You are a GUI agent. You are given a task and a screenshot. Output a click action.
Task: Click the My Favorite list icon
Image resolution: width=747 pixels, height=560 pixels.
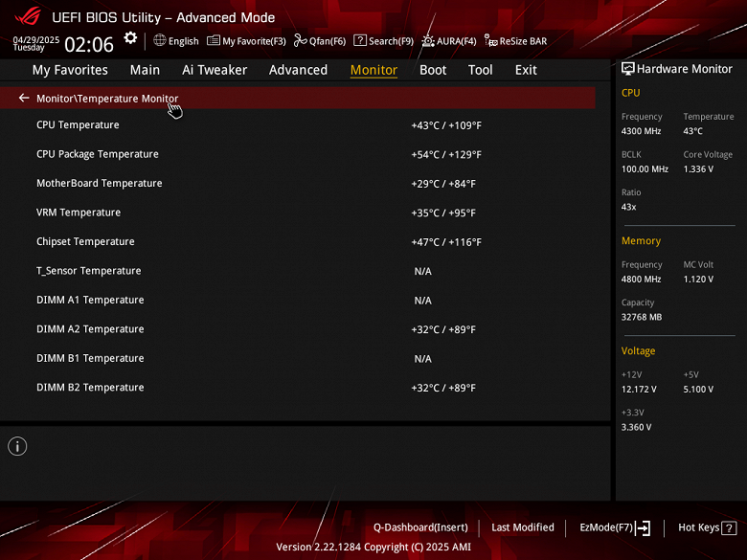(x=213, y=40)
